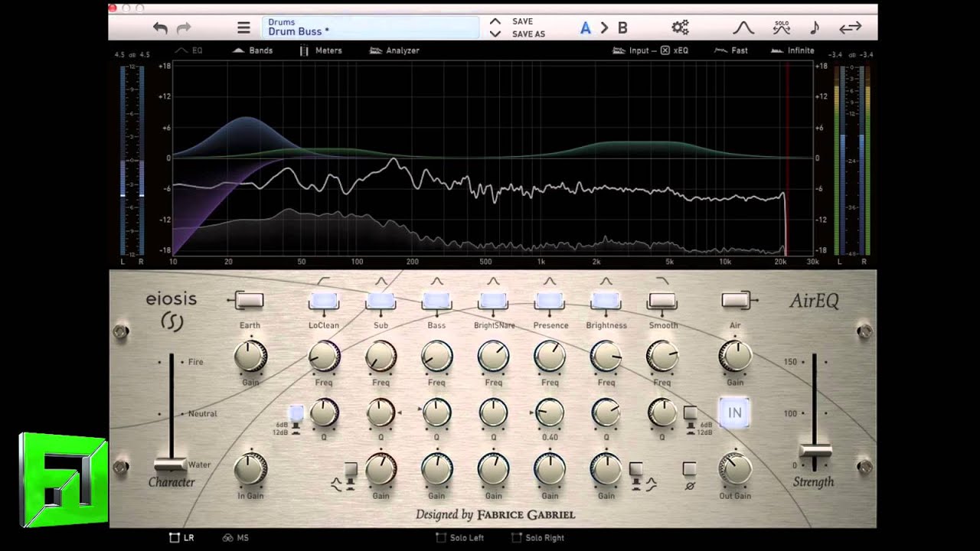980x551 pixels.
Task: Click the eiosis logo
Action: 171,309
